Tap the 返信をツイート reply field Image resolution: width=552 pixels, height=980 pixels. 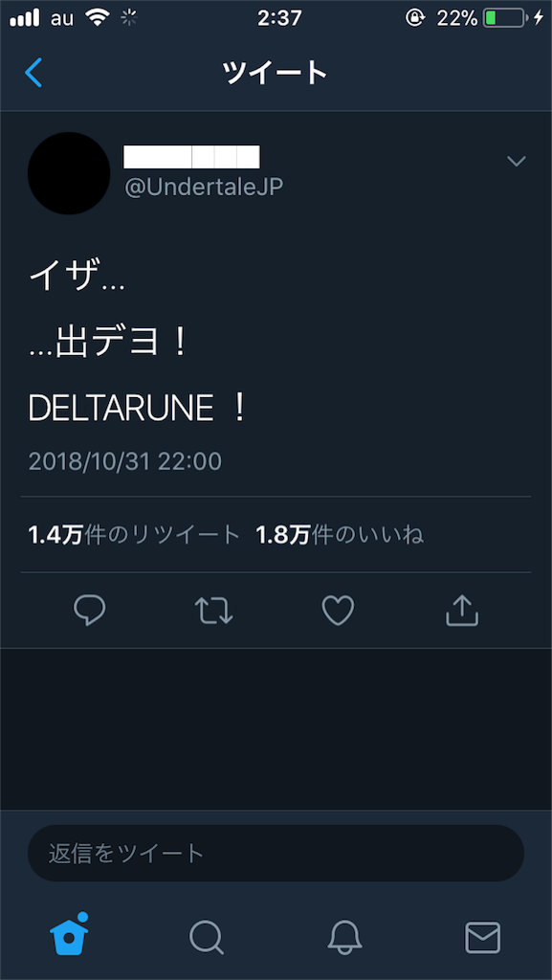tap(276, 853)
